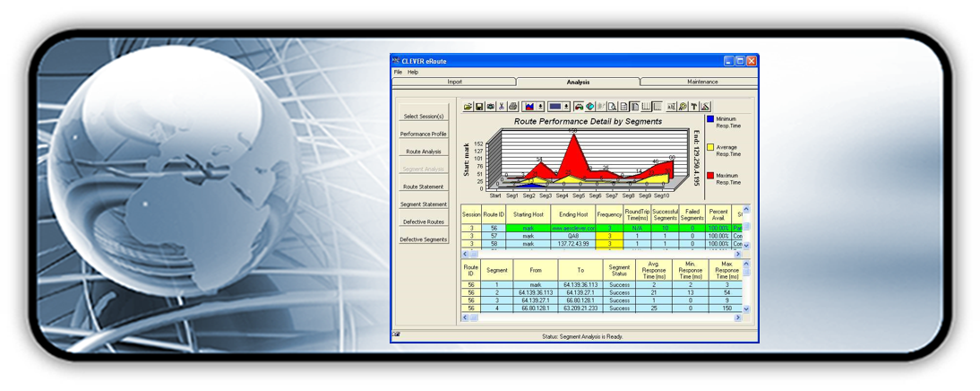The image size is (980, 391).
Task: Click the upper route table's scroll-down arrow
Action: pos(745,246)
